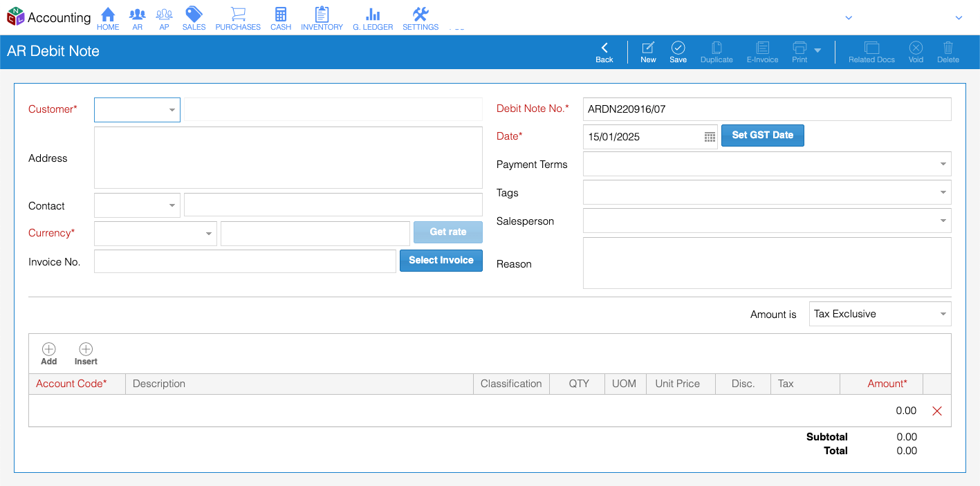Click the Select Invoice button
The height and width of the screenshot is (486, 980).
coord(441,261)
